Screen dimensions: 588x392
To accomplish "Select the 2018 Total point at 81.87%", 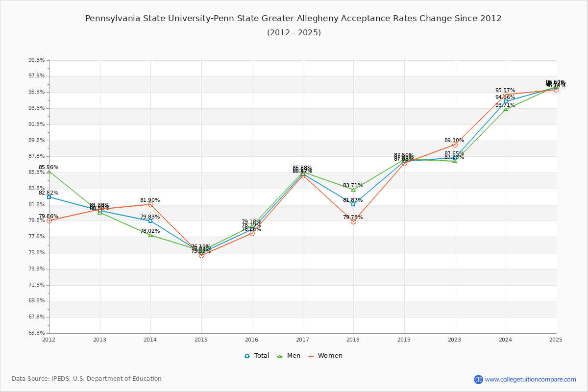I will click(x=353, y=204).
